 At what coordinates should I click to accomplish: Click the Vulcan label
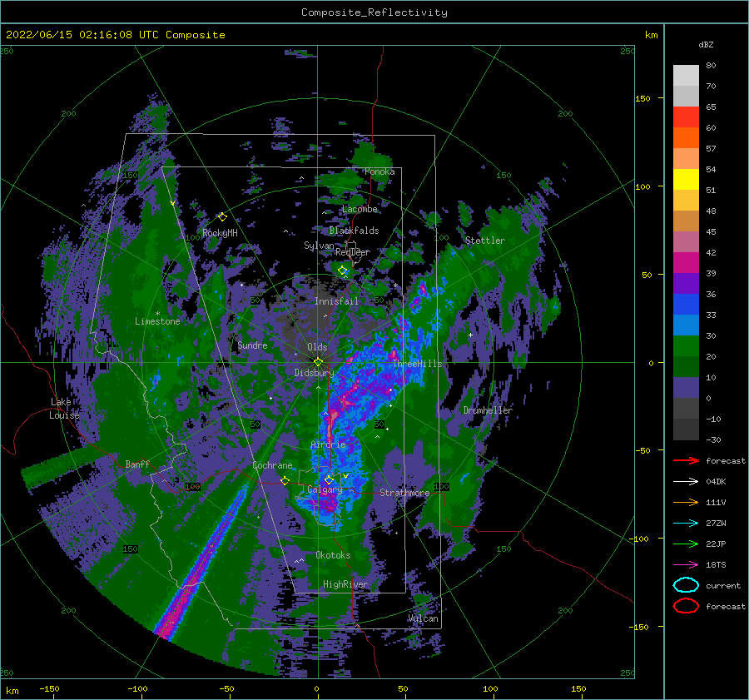click(x=423, y=618)
